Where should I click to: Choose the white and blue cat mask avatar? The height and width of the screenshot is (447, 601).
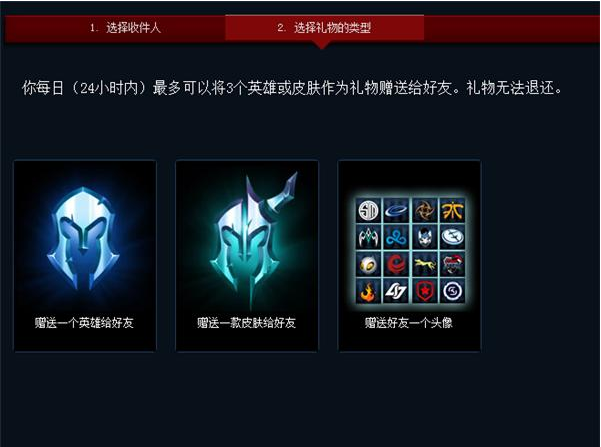(x=425, y=237)
